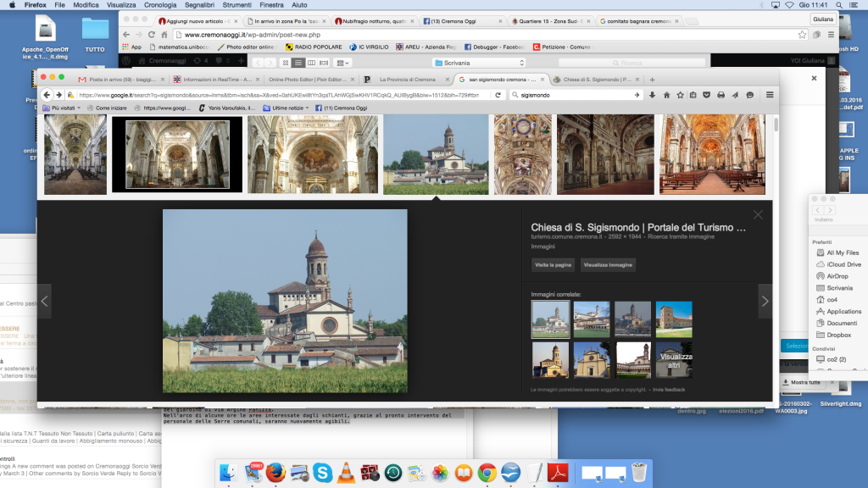Launch VLC from the Dock
The width and height of the screenshot is (868, 488).
(346, 472)
